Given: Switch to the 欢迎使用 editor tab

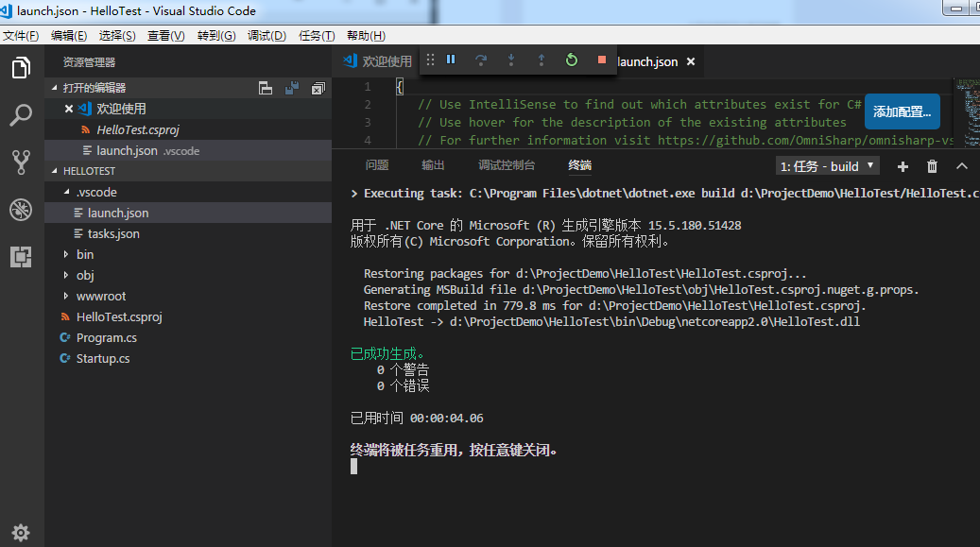Looking at the screenshot, I should point(377,61).
